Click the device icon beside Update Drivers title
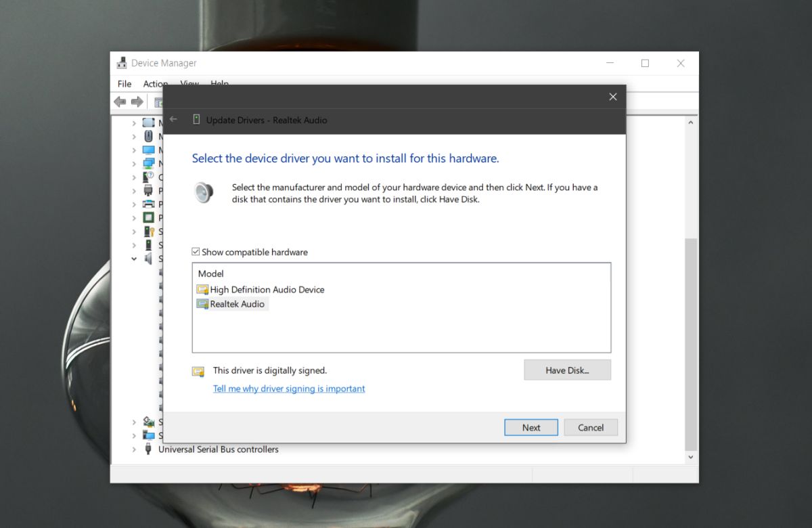Image resolution: width=812 pixels, height=528 pixels. pyautogui.click(x=196, y=120)
